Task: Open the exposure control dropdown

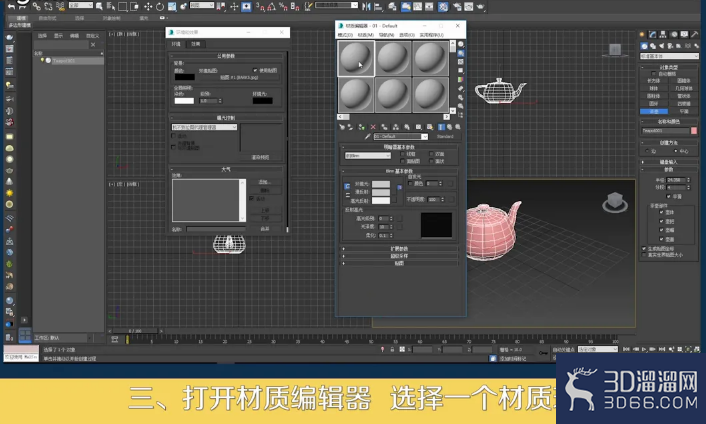Action: tap(204, 127)
